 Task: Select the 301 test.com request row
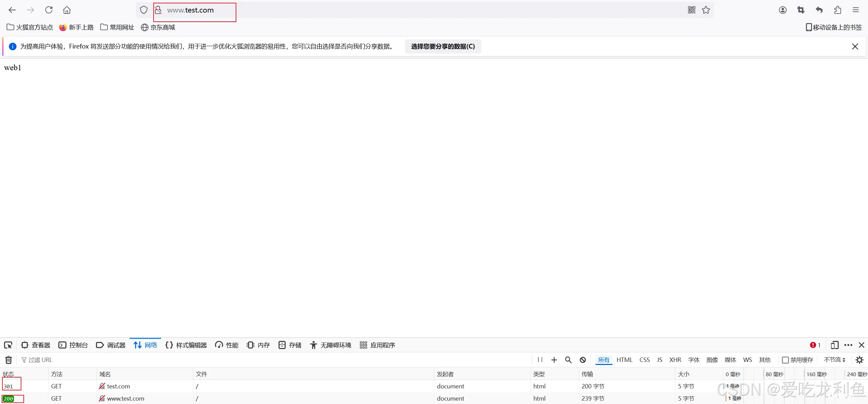click(434, 386)
